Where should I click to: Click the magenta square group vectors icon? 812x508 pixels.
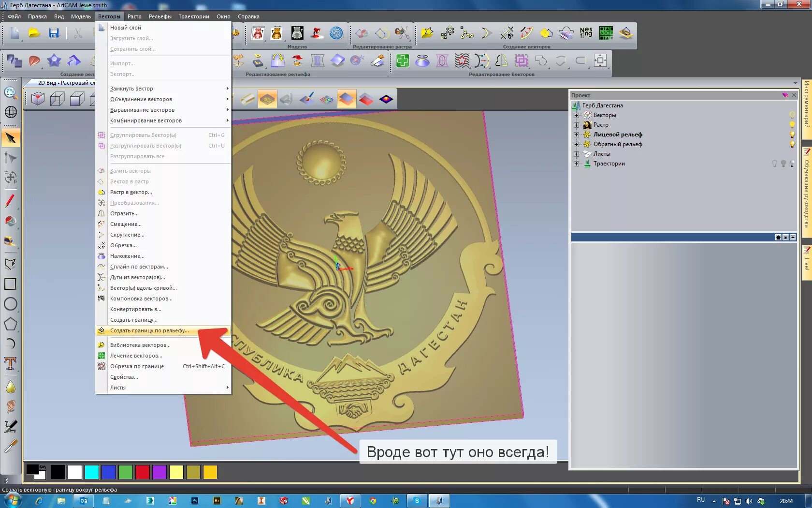(521, 60)
